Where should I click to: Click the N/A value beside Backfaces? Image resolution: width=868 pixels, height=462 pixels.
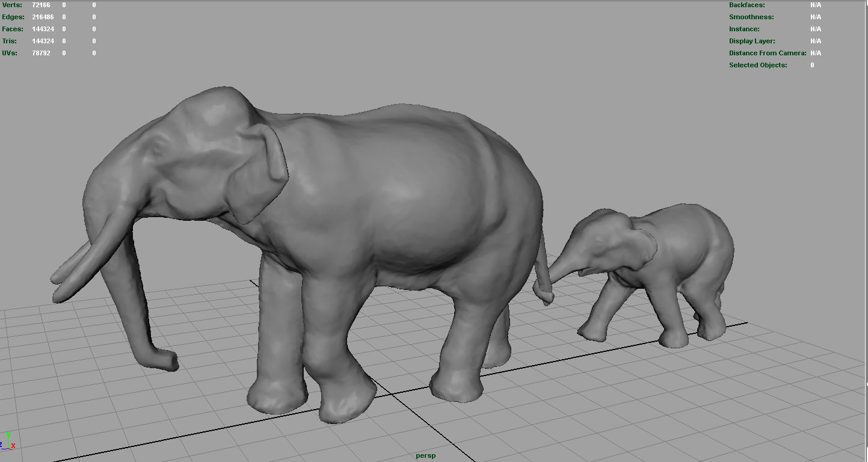coord(816,5)
